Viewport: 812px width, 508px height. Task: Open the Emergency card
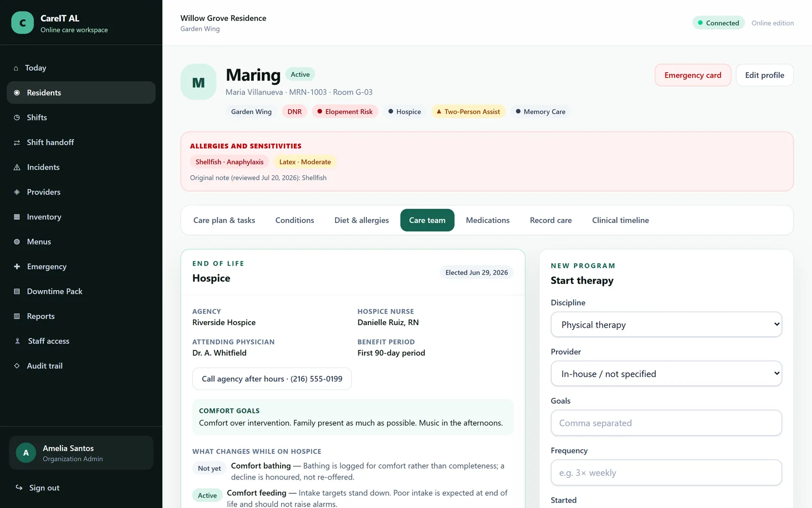pyautogui.click(x=693, y=75)
